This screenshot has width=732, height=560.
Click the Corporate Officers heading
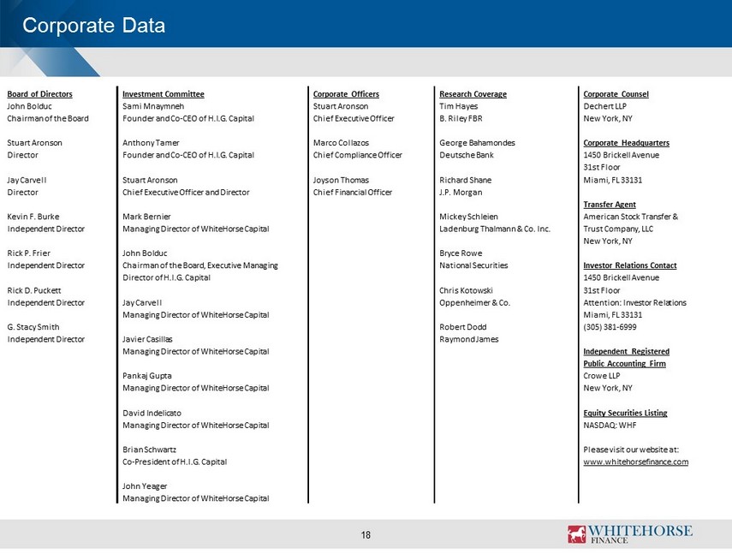click(346, 94)
